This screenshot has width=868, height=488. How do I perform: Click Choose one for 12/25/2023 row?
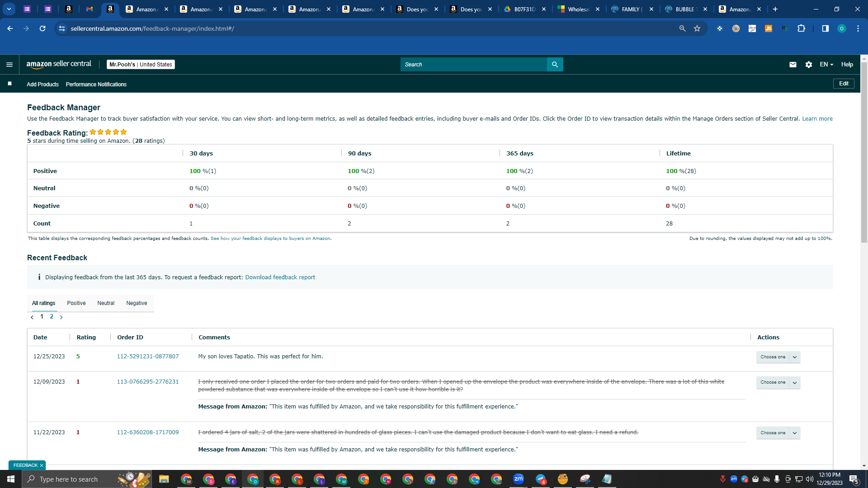(773, 357)
